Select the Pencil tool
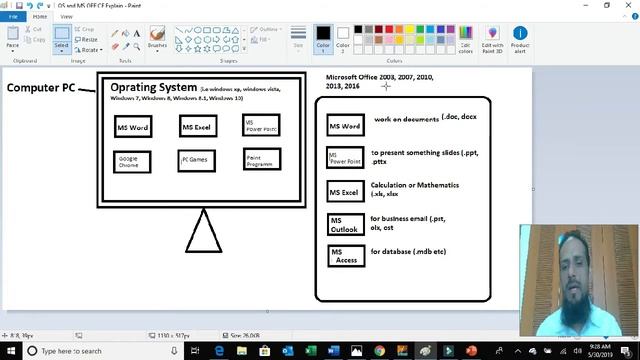Image resolution: width=640 pixels, height=360 pixels. [x=115, y=34]
